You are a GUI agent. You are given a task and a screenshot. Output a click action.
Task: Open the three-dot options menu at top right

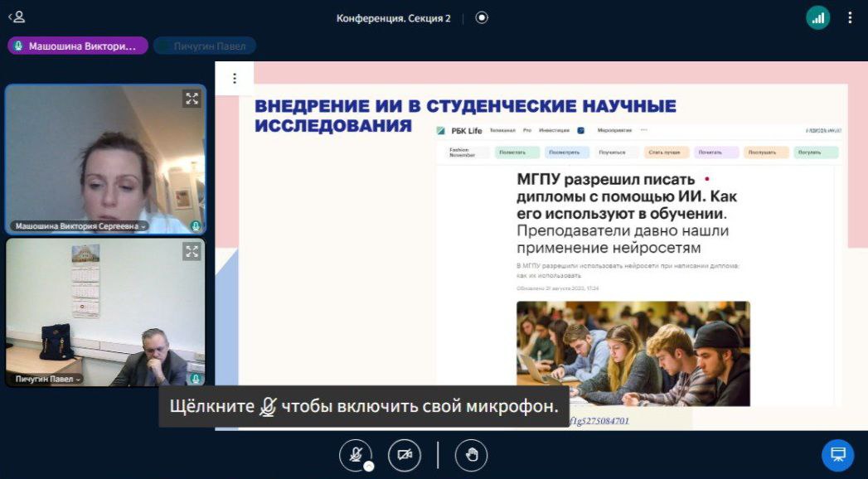pyautogui.click(x=850, y=17)
